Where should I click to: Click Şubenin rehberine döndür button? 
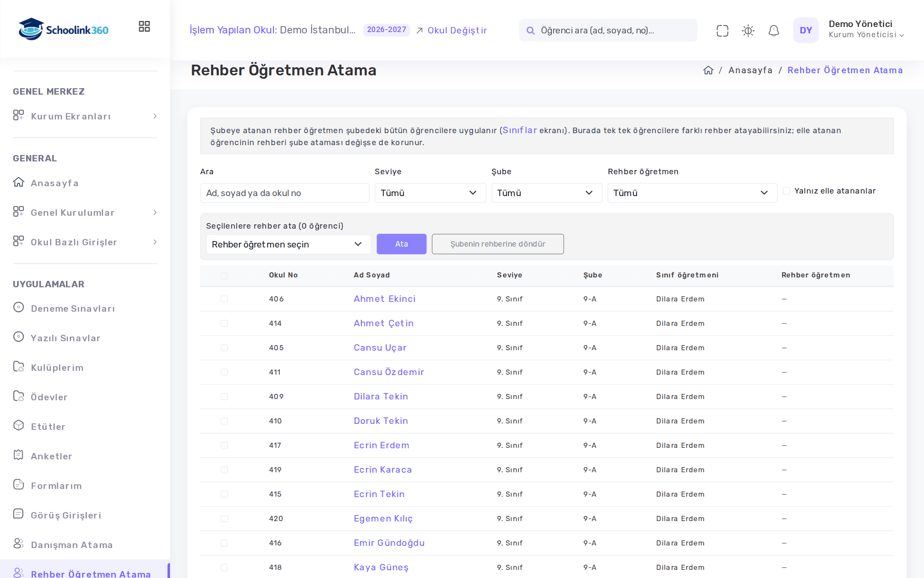coord(498,244)
